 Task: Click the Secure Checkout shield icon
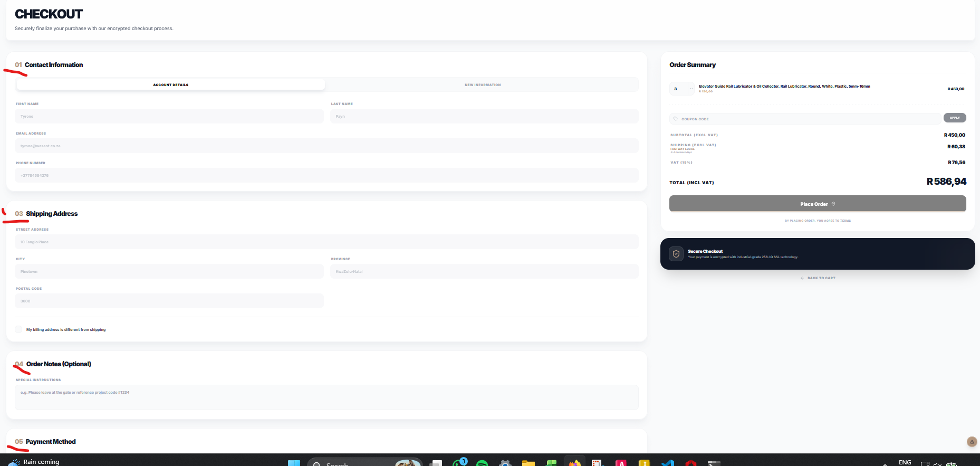click(x=676, y=254)
